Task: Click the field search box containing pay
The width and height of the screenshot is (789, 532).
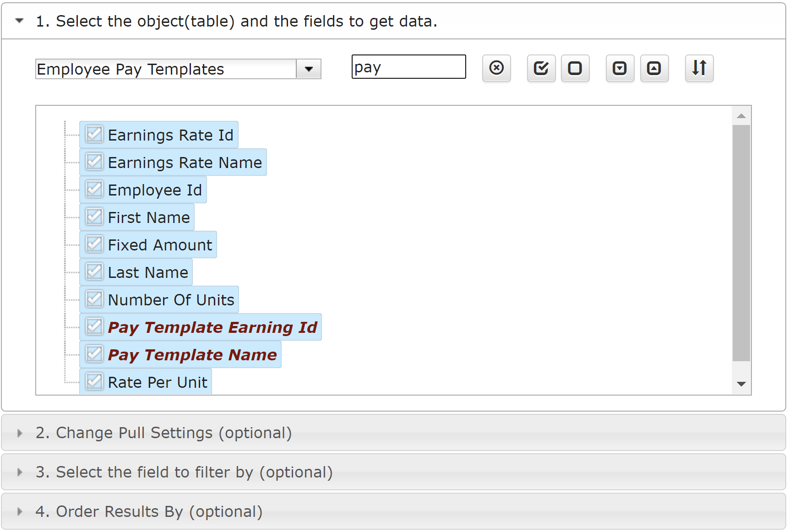Action: 408,67
